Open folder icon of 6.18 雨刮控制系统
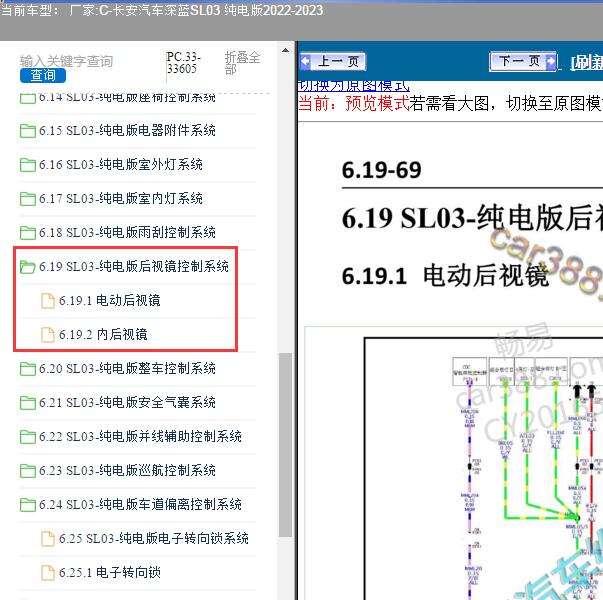The image size is (603, 600). click(28, 232)
